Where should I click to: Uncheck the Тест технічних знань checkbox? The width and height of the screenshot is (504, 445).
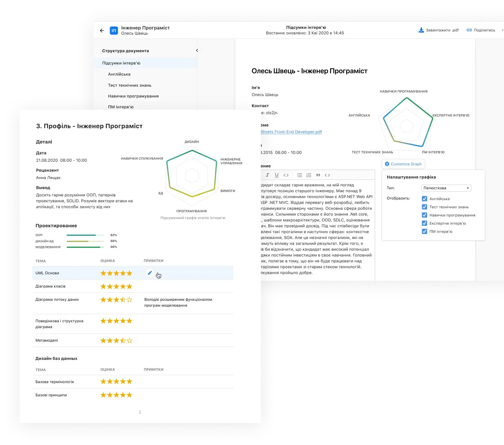click(x=424, y=207)
